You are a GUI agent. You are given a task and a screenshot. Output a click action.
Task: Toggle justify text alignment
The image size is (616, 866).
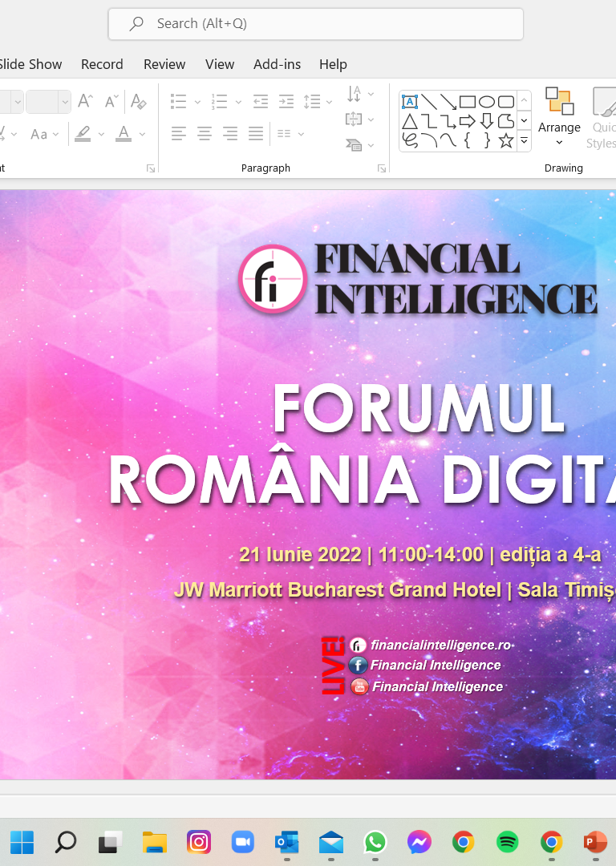[256, 134]
